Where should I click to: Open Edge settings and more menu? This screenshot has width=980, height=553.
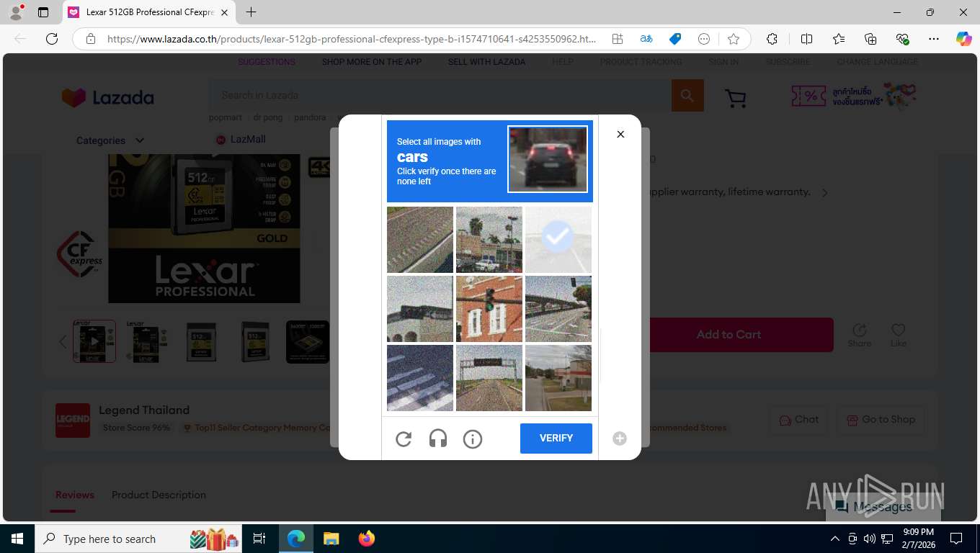[934, 39]
